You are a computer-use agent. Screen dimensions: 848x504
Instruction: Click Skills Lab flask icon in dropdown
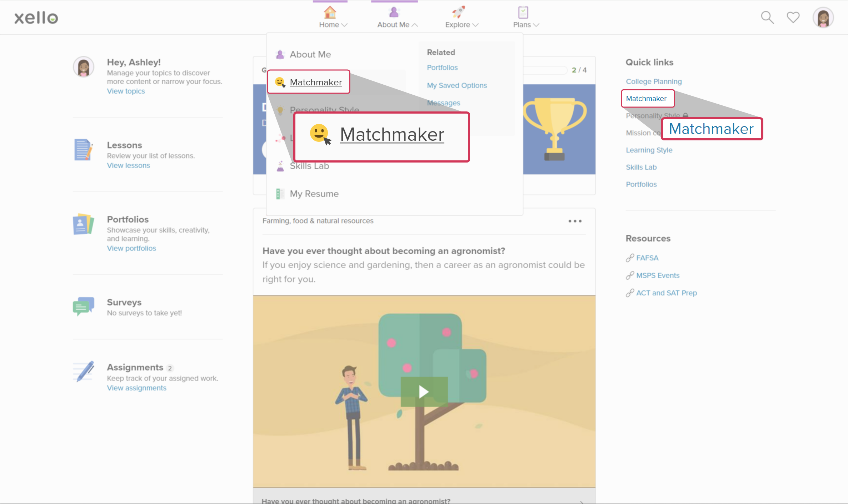pos(280,166)
